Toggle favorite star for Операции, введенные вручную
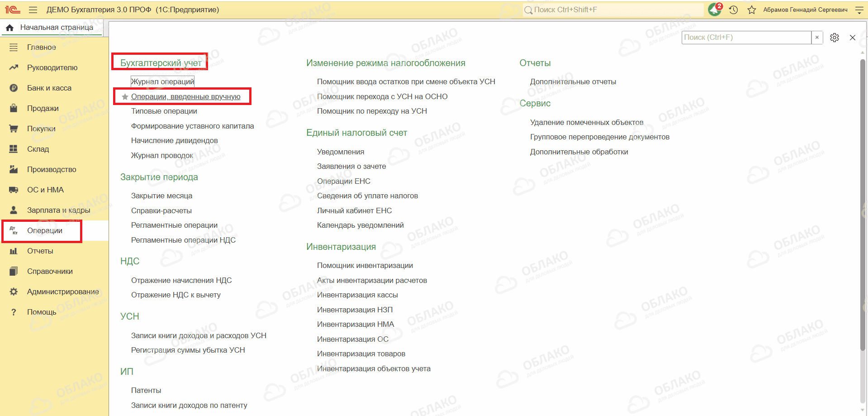Screen dimensions: 868x416 pyautogui.click(x=125, y=97)
